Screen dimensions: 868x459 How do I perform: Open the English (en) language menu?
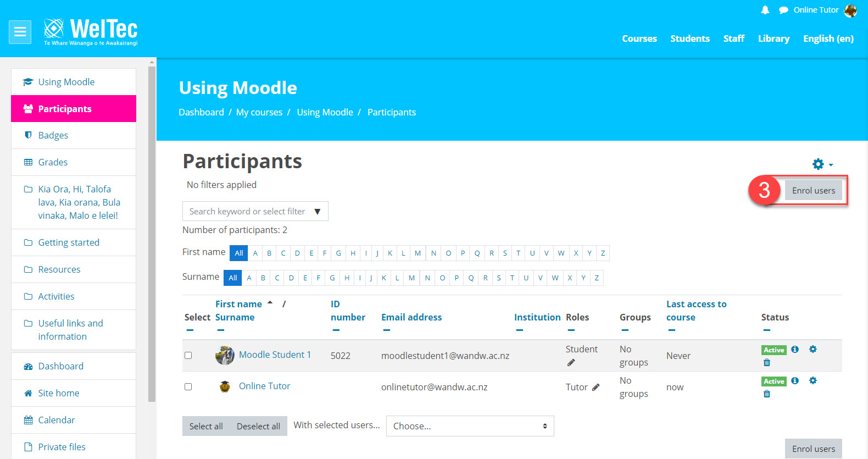click(828, 38)
